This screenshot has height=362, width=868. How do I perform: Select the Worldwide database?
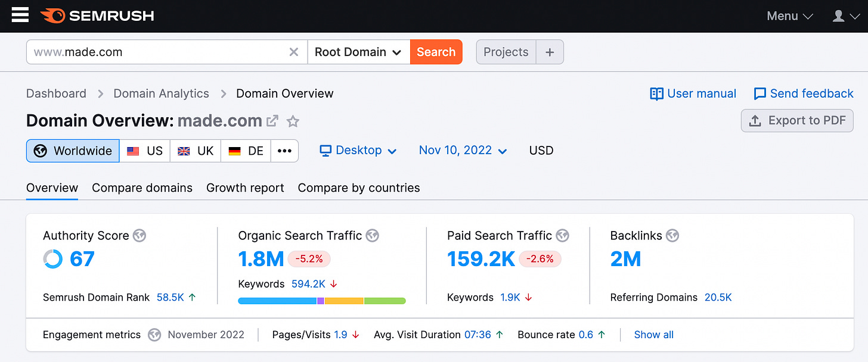pyautogui.click(x=73, y=151)
